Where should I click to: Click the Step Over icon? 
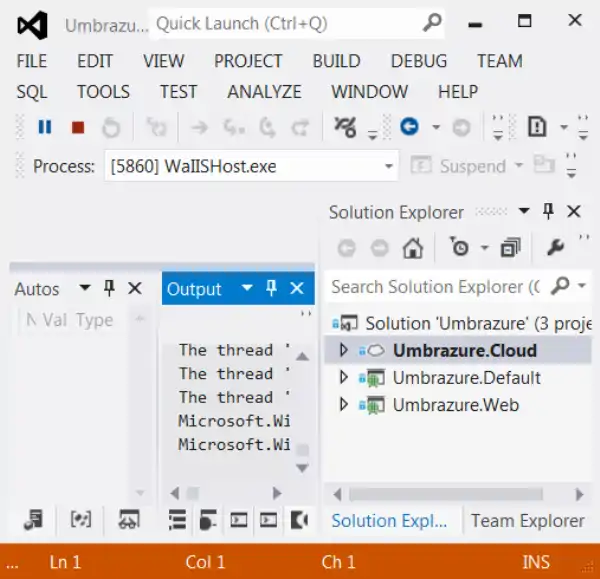tap(267, 128)
